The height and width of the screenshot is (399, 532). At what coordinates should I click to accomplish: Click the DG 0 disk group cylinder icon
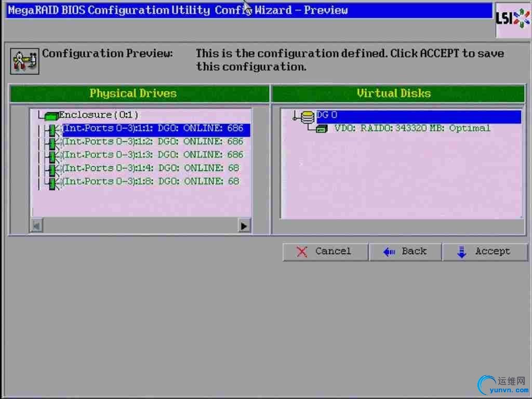point(308,118)
